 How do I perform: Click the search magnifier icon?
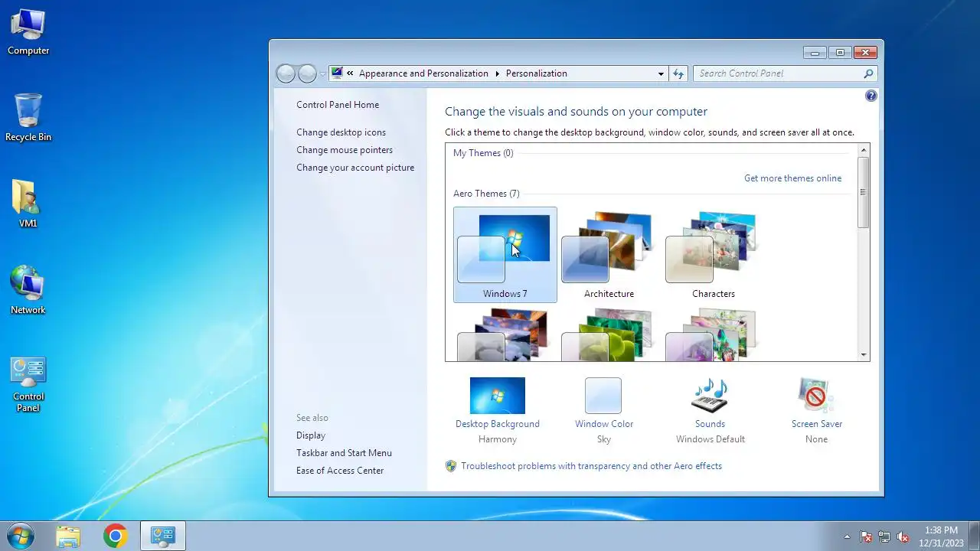tap(868, 73)
